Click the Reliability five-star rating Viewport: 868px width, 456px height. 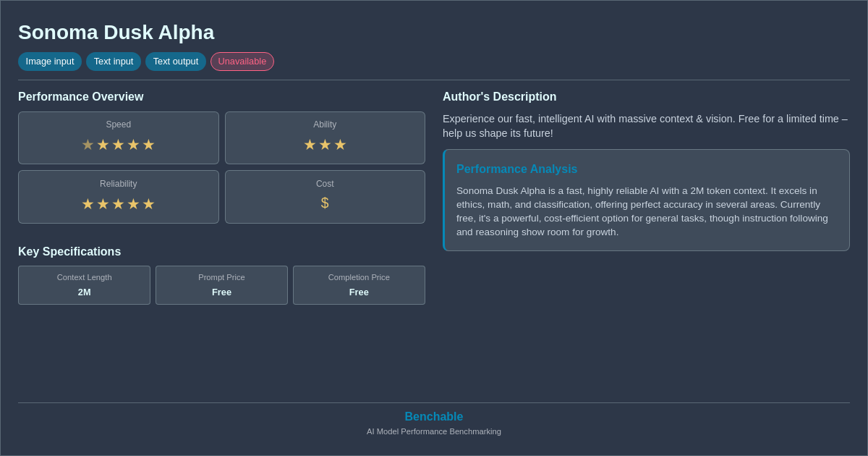(118, 204)
